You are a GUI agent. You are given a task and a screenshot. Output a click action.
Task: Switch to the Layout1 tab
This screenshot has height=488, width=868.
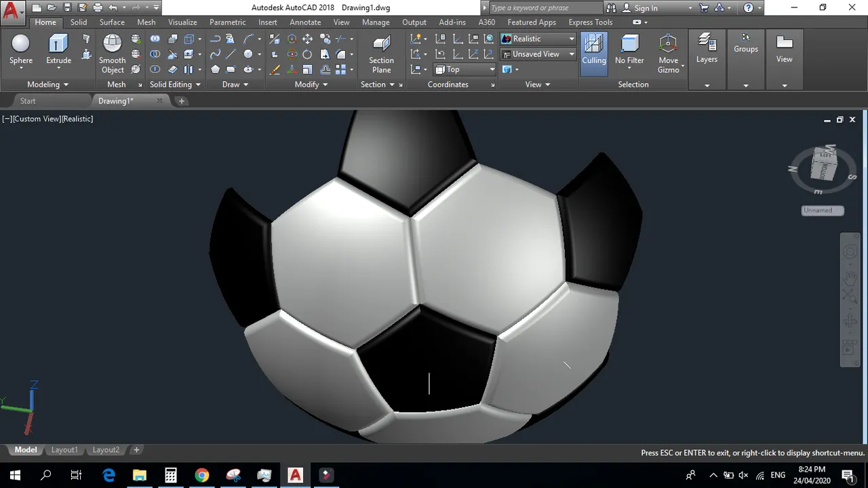coord(64,450)
